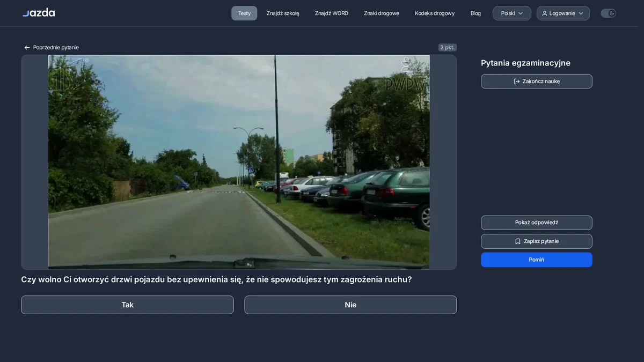644x362 pixels.
Task: Click the question text about otworzyć drzwi
Action: point(216,279)
